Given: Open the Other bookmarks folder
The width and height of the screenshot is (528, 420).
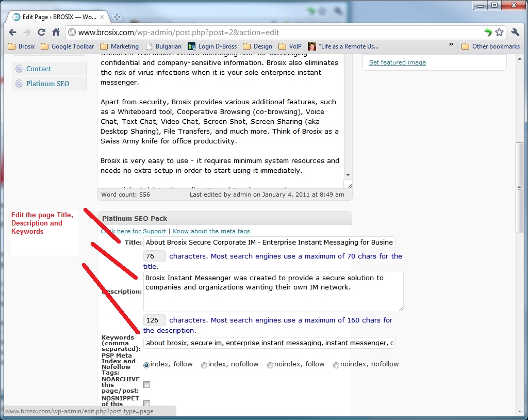Looking at the screenshot, I should (491, 46).
